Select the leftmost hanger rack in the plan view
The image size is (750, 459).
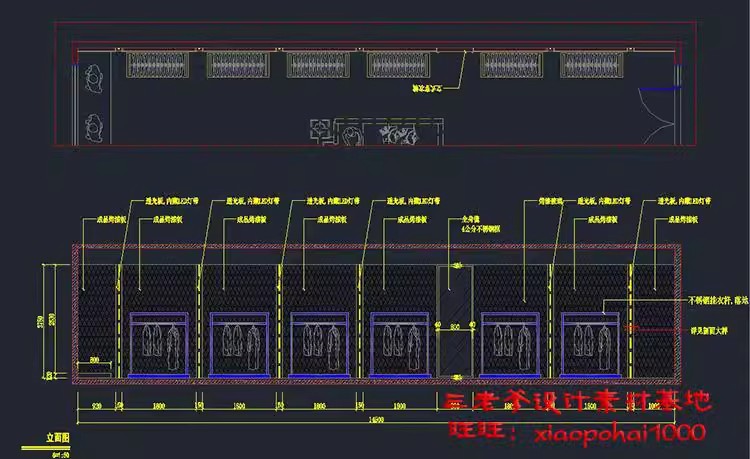157,65
